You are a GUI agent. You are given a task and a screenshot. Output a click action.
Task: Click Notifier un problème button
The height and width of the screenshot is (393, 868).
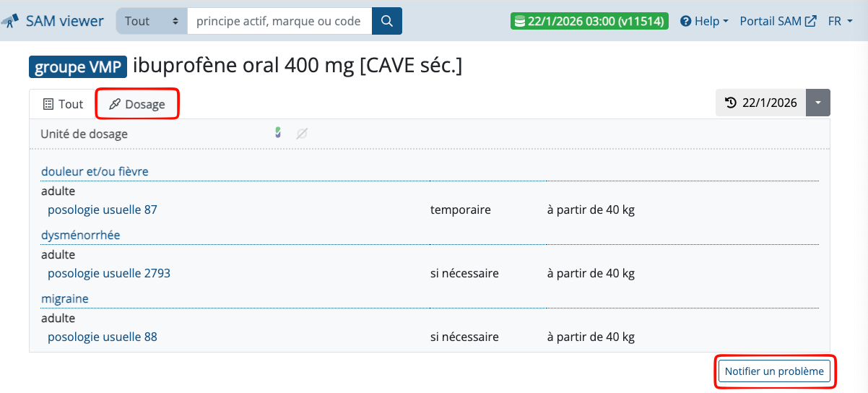click(x=774, y=371)
